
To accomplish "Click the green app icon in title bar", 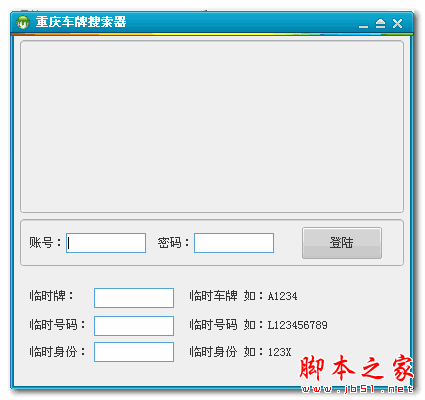I will pos(23,22).
